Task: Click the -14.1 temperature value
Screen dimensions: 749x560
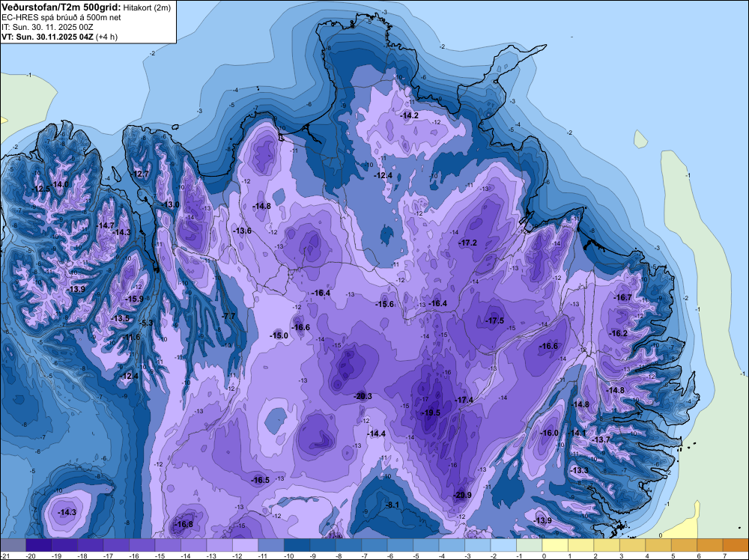Action: click(577, 433)
